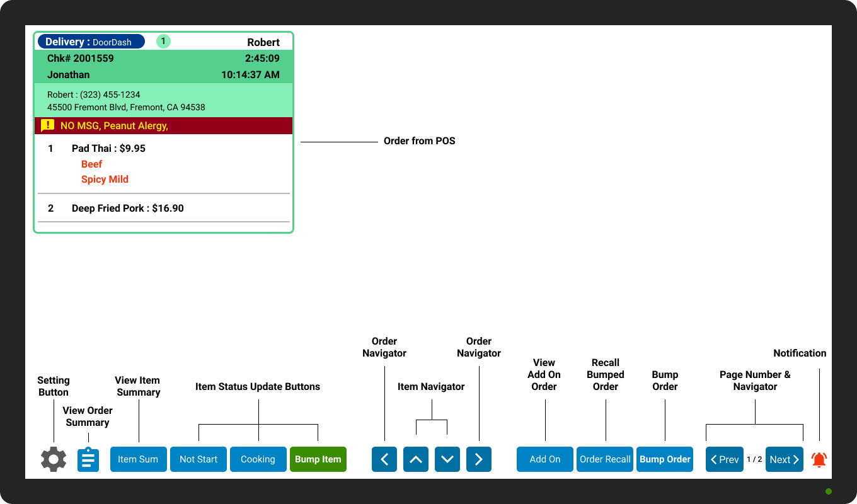Open Item Sum summary

pos(138,459)
